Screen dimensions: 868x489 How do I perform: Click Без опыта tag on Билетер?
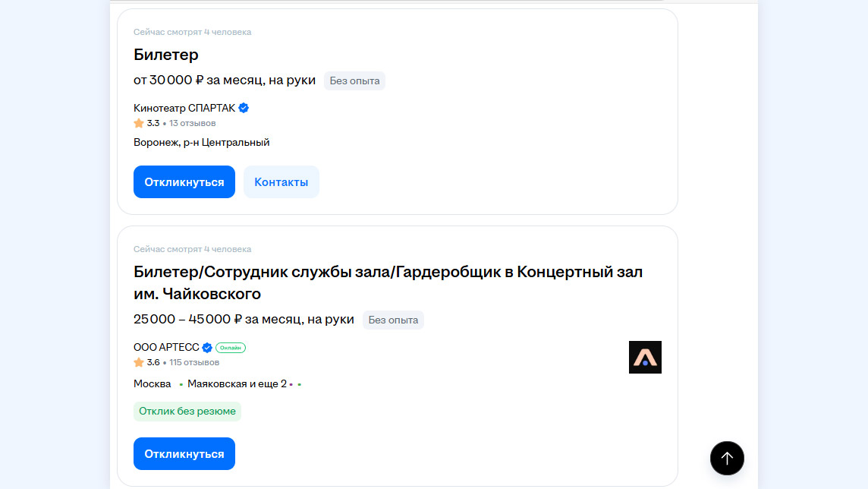click(355, 80)
